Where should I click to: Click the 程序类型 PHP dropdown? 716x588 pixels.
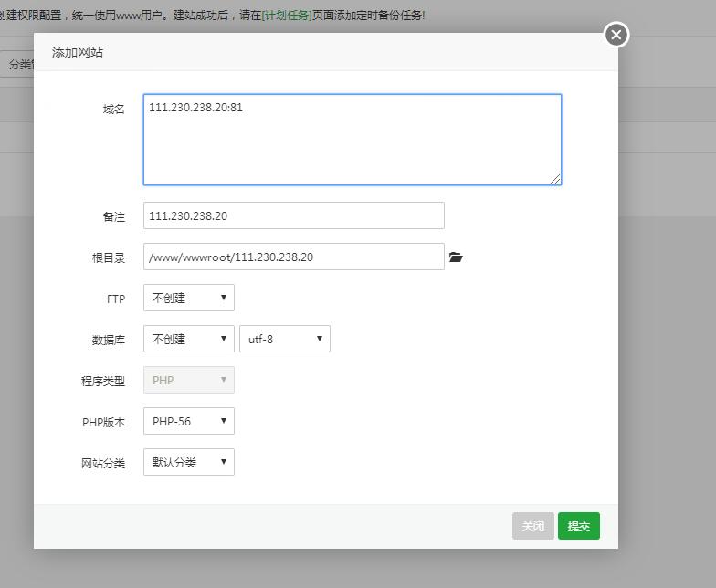click(189, 380)
